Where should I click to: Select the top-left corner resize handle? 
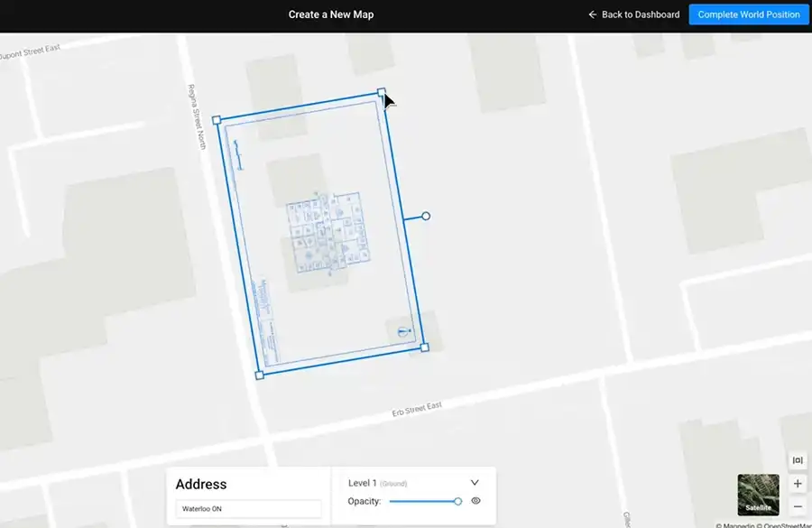coord(217,119)
